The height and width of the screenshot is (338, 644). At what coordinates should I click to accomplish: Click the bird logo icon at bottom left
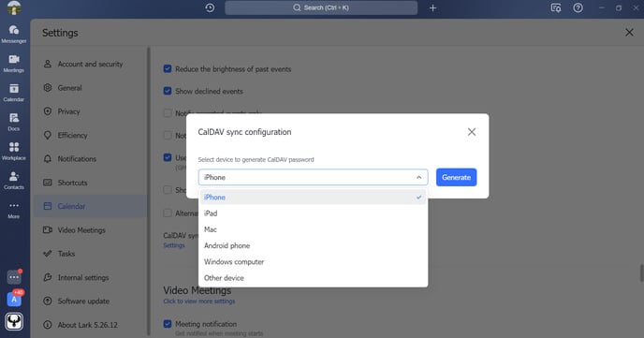[14, 321]
